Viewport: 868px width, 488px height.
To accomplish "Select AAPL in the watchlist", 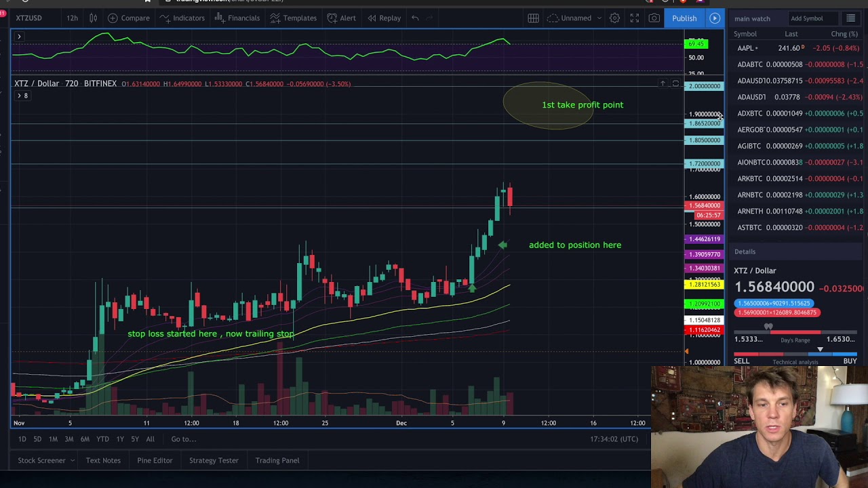I will coord(797,48).
